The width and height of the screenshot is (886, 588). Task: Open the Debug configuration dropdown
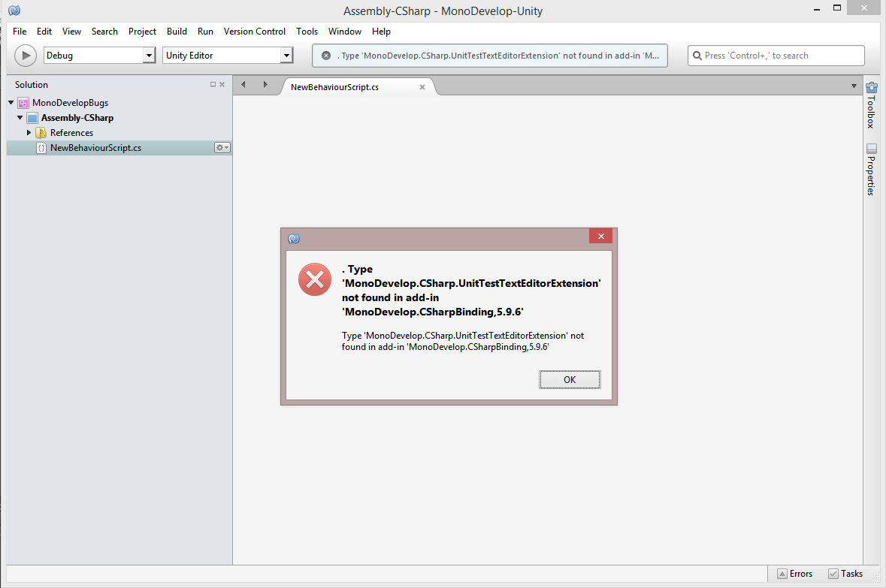pos(99,56)
